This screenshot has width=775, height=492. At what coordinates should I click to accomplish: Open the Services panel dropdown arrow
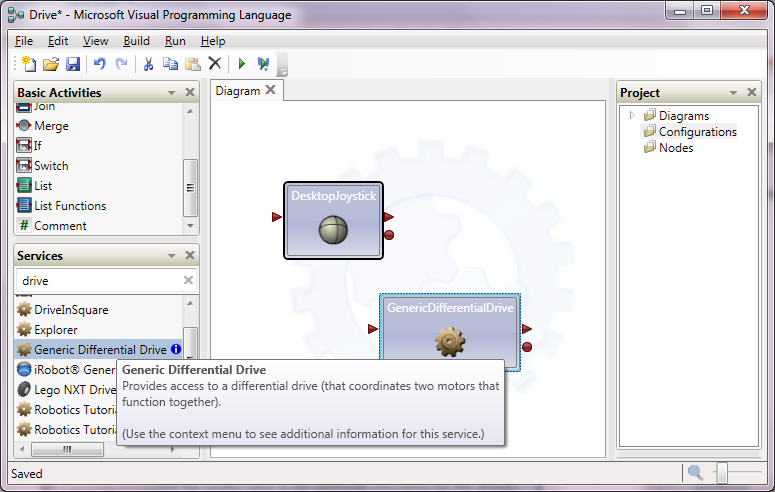pos(172,256)
